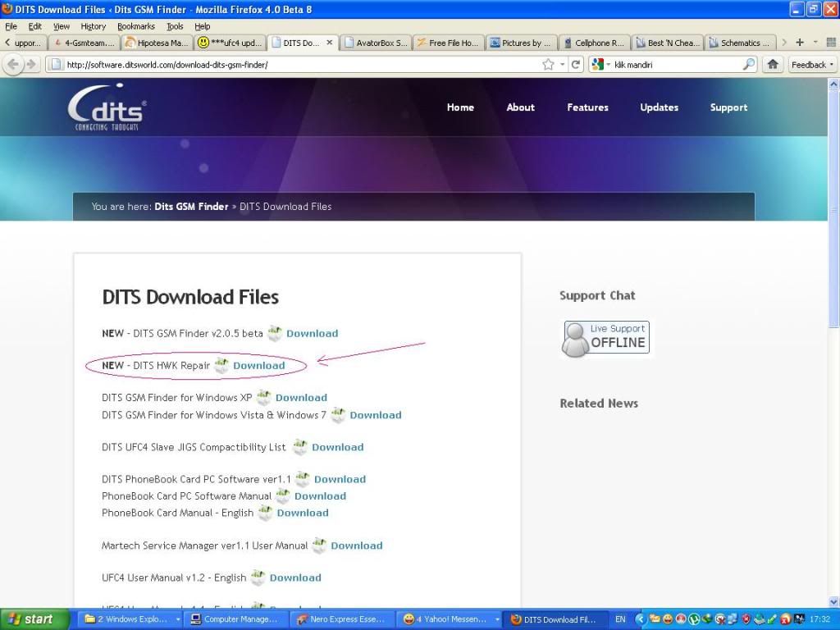
Task: Switch to the AvatorBox S... tab
Action: [376, 43]
